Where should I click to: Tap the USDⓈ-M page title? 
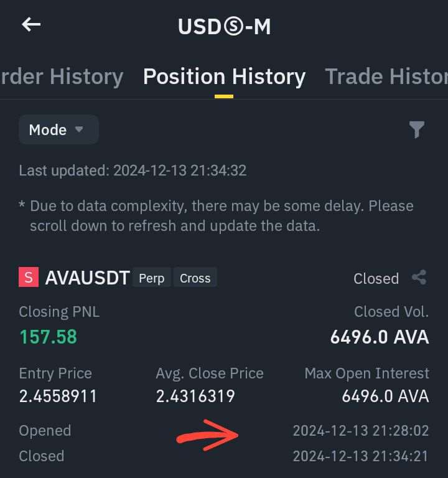click(224, 26)
